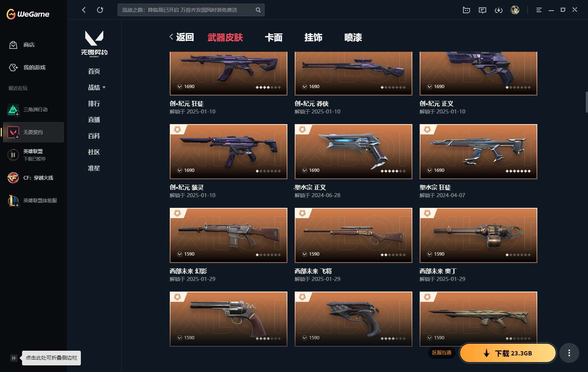Click the user avatar icon
Image resolution: width=588 pixels, height=372 pixels.
coord(515,10)
